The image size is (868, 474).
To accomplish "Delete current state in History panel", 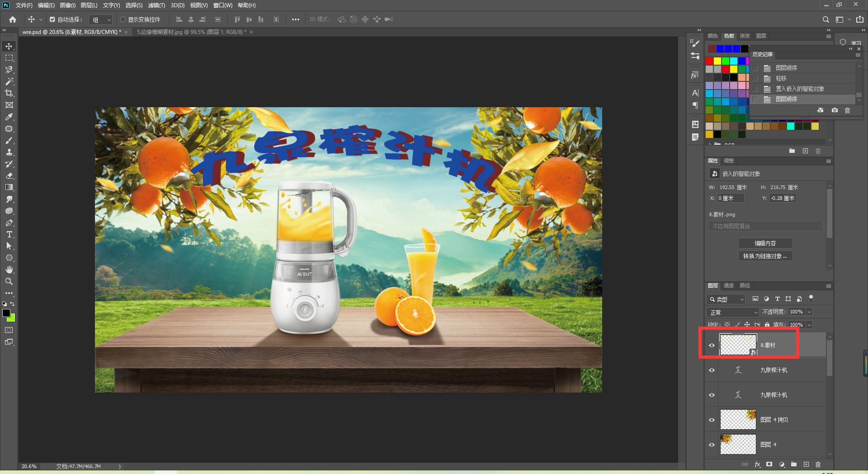I will click(x=848, y=110).
